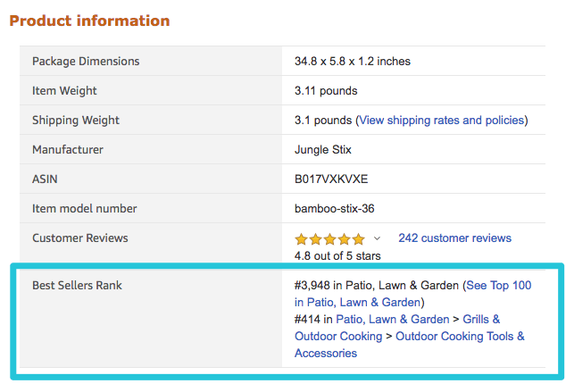Click the Jungle Stix manufacturer value
The image size is (566, 392).
click(322, 150)
